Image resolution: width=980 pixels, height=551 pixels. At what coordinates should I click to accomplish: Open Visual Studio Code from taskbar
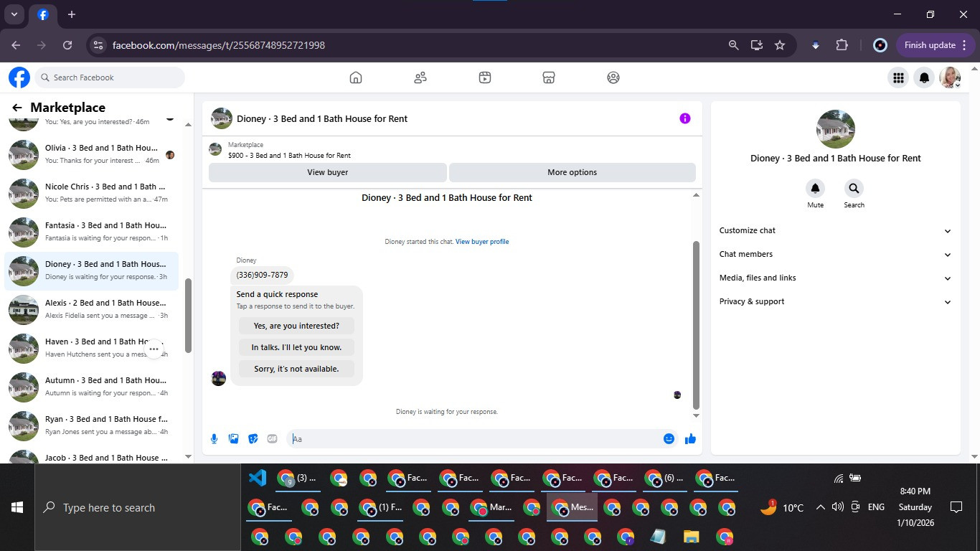257,479
